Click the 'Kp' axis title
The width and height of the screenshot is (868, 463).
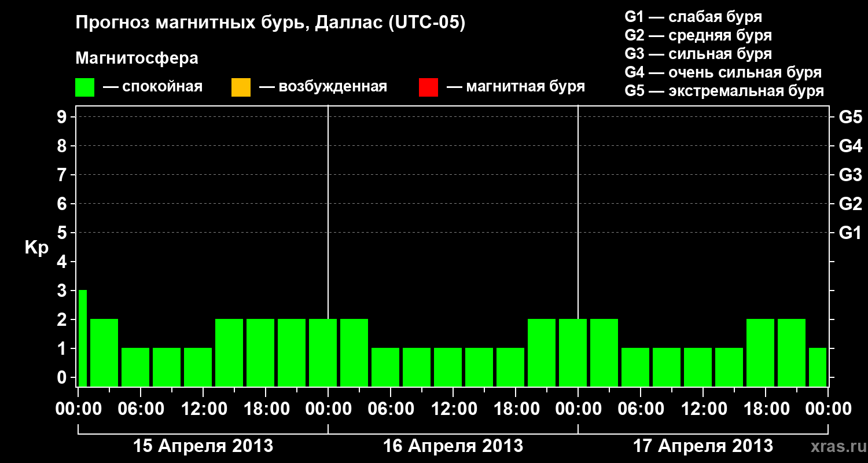pos(36,248)
